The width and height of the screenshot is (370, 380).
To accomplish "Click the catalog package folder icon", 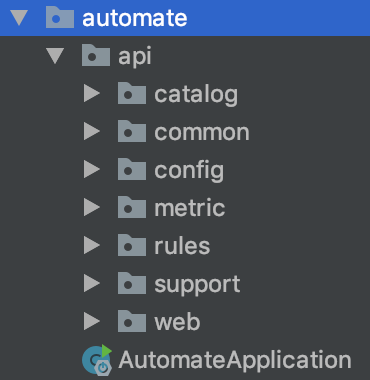I will point(132,94).
